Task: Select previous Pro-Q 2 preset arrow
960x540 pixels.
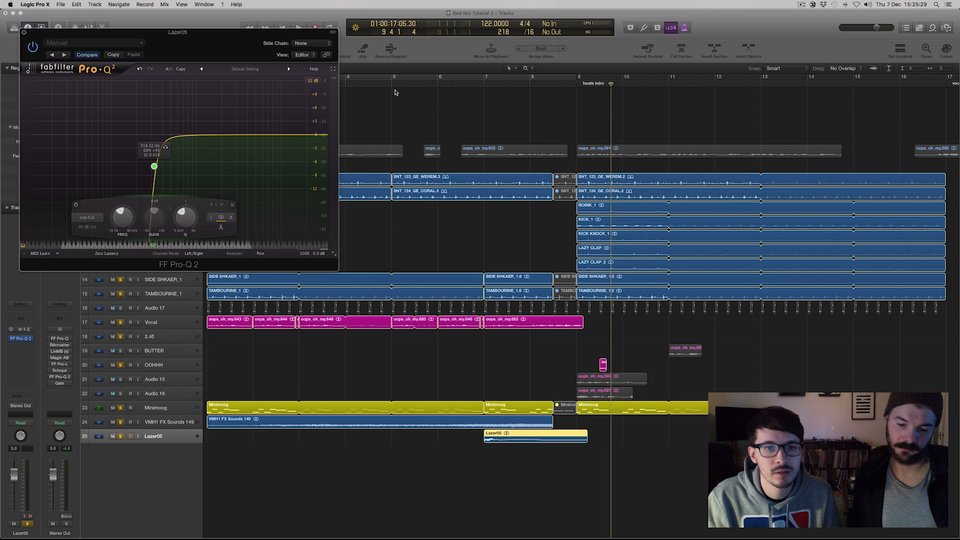Action: 201,69
